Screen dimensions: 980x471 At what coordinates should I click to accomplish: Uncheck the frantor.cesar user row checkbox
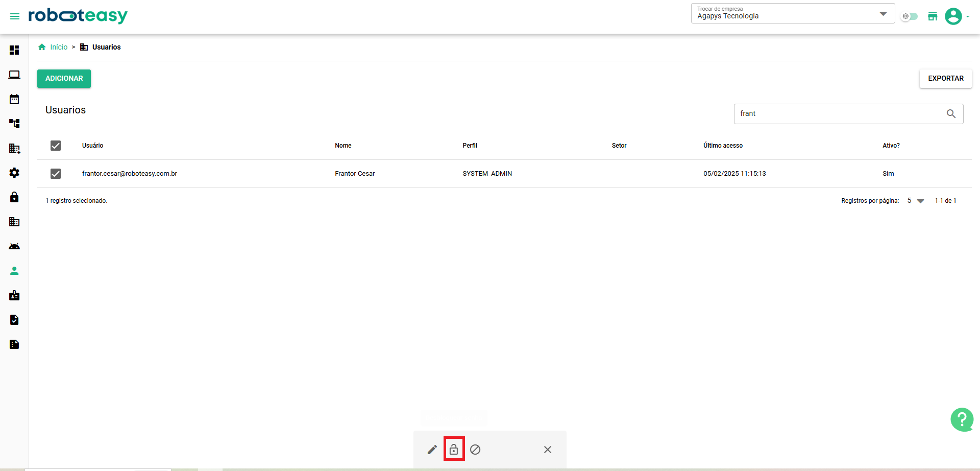tap(56, 174)
